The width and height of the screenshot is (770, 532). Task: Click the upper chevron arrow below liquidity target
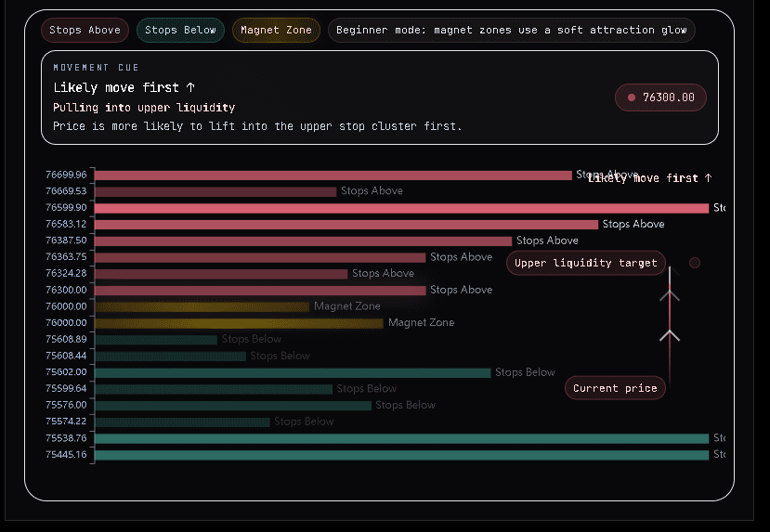tap(670, 295)
